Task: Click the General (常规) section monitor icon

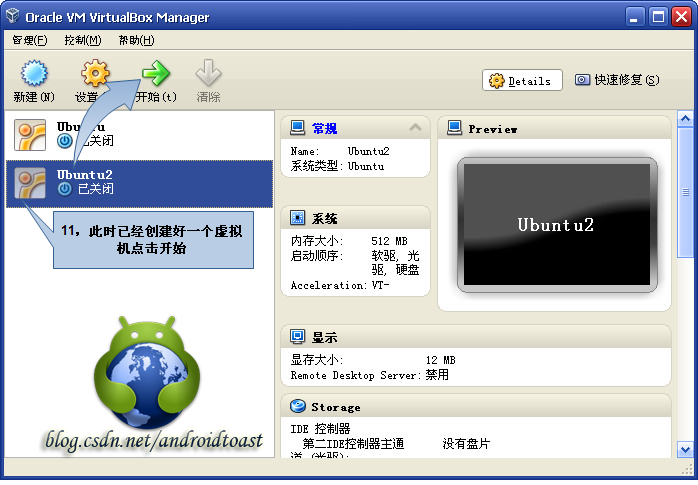Action: click(297, 128)
